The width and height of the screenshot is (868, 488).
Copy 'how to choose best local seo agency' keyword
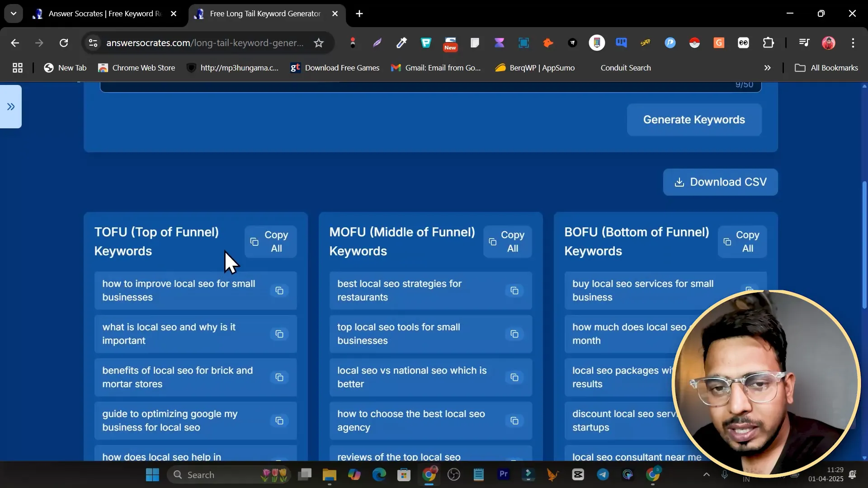[x=514, y=421]
